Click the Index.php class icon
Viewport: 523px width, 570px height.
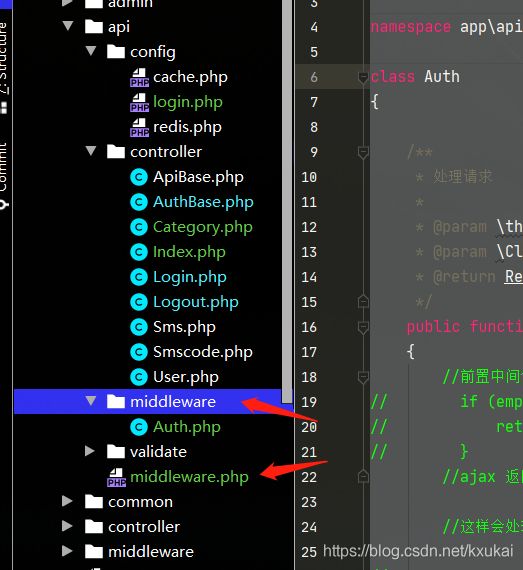(139, 252)
